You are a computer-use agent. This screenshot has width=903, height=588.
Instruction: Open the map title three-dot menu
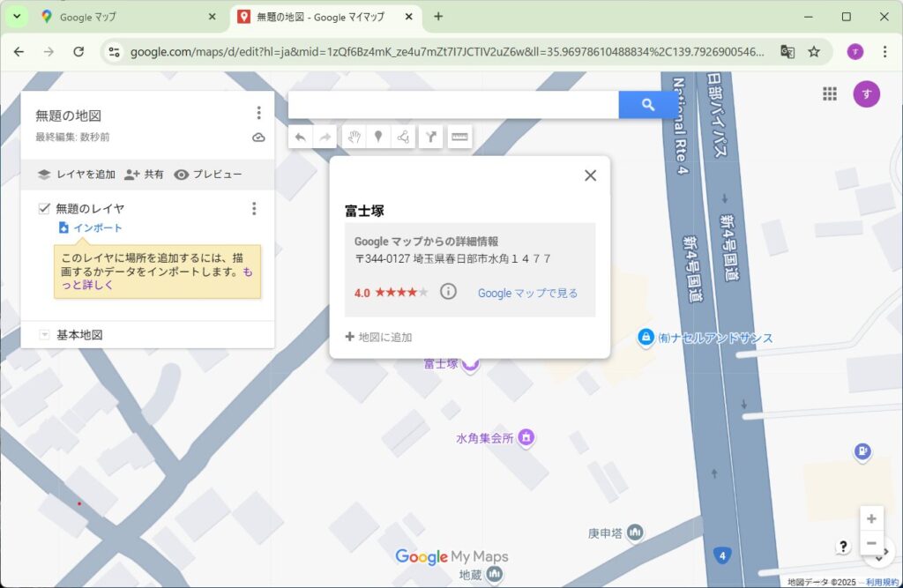point(258,113)
